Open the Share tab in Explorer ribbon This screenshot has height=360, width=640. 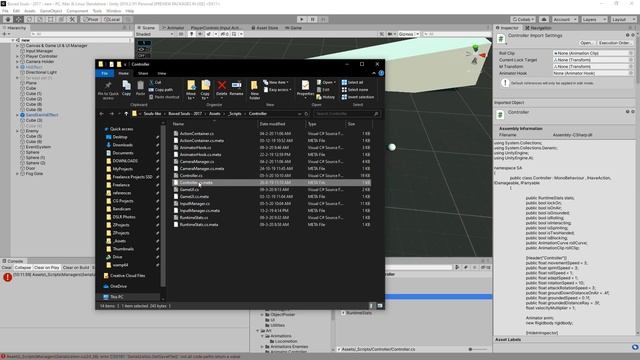pos(143,73)
